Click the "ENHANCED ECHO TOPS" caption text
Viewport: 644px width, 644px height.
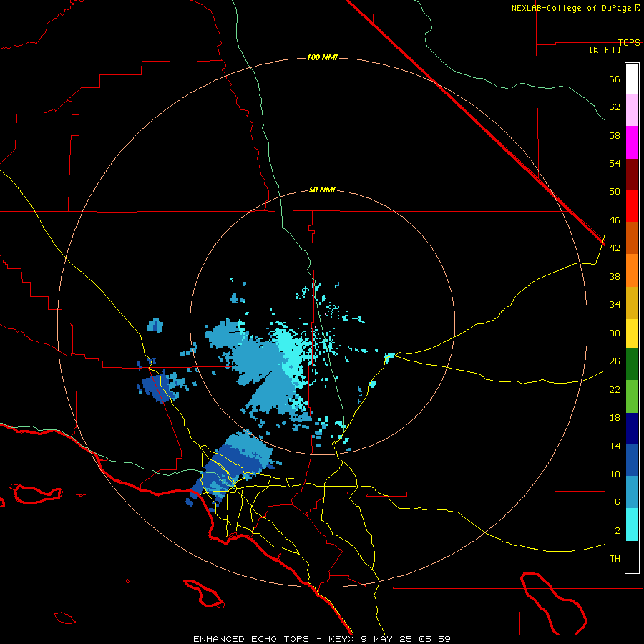tap(251, 639)
